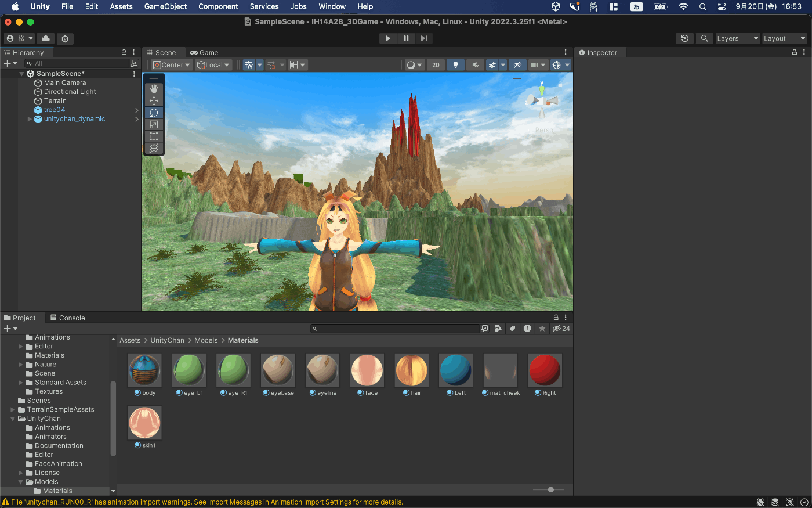Switch to the Console tab

point(67,318)
